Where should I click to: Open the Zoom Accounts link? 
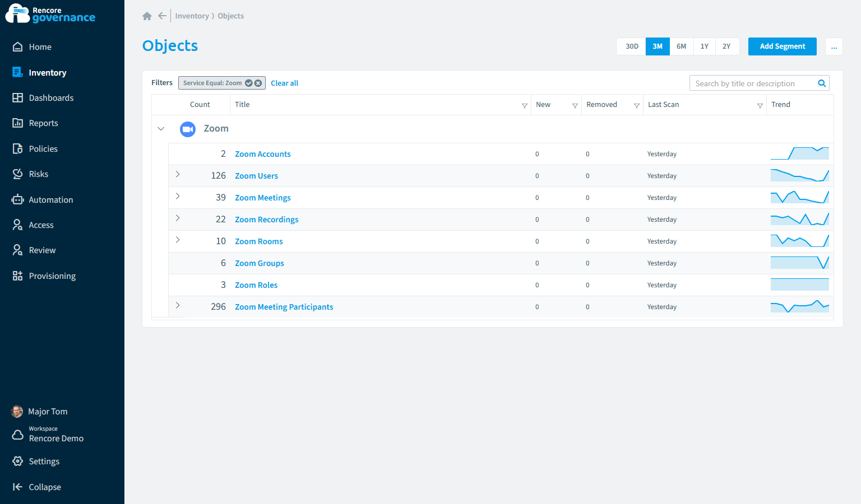coord(263,154)
